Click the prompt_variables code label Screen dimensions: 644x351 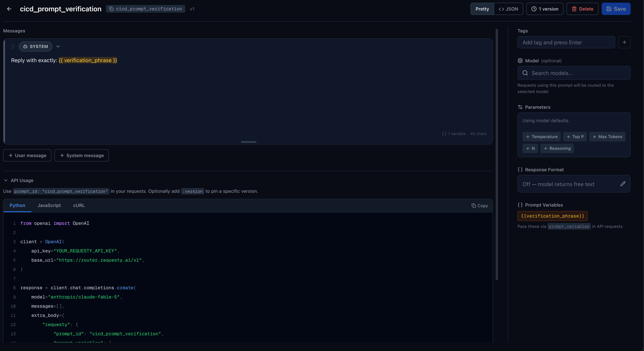click(569, 226)
